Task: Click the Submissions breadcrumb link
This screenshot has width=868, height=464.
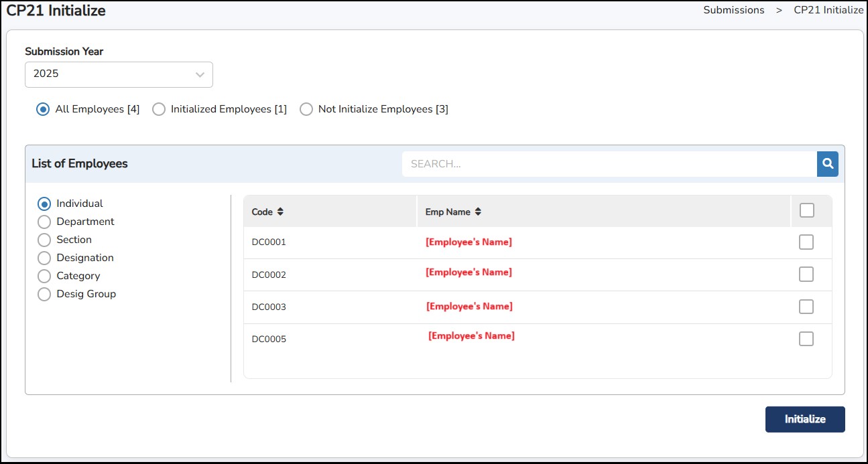Action: (x=733, y=10)
